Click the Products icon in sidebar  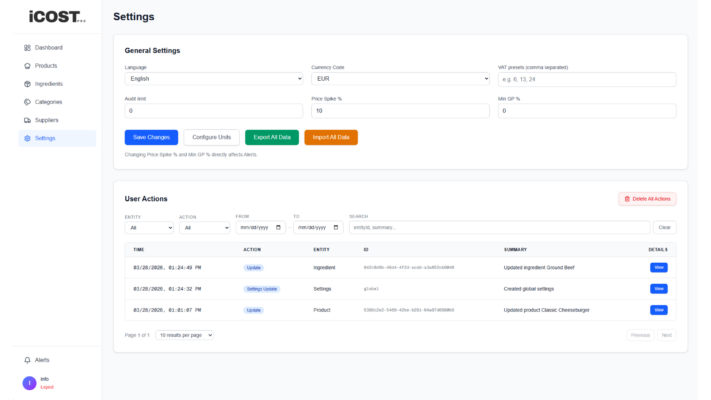[x=27, y=66]
